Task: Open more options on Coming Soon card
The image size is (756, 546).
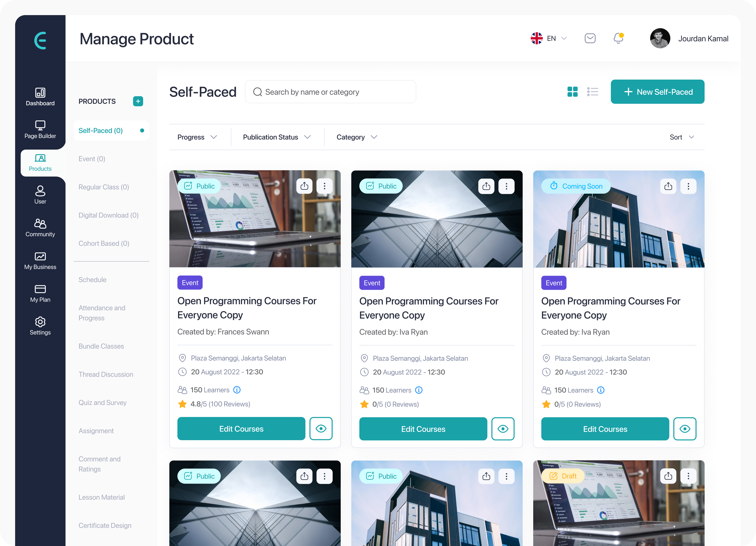Action: coord(688,186)
